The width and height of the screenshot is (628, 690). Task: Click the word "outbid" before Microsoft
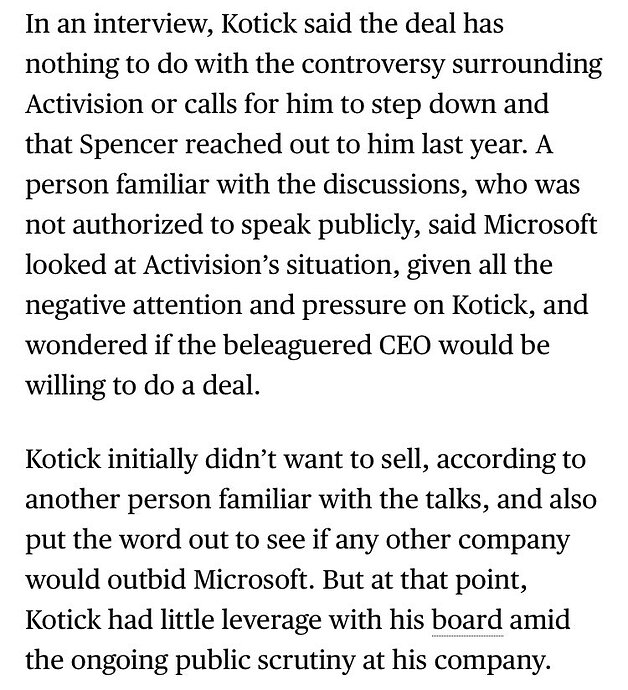(146, 579)
